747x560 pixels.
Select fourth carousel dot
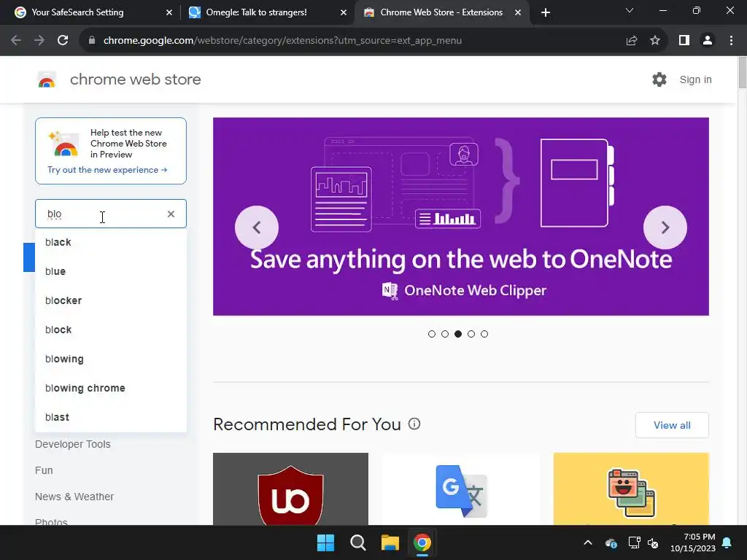(471, 334)
